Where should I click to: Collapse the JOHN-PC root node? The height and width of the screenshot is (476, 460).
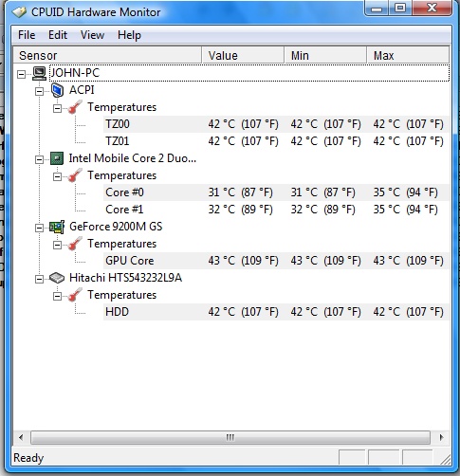coord(21,75)
